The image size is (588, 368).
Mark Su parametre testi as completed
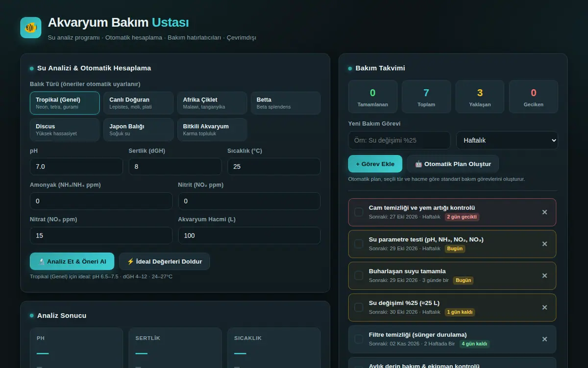point(359,244)
